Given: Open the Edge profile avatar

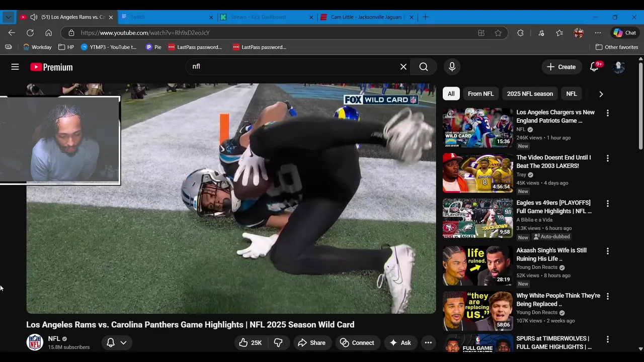Looking at the screenshot, I should pos(579,33).
